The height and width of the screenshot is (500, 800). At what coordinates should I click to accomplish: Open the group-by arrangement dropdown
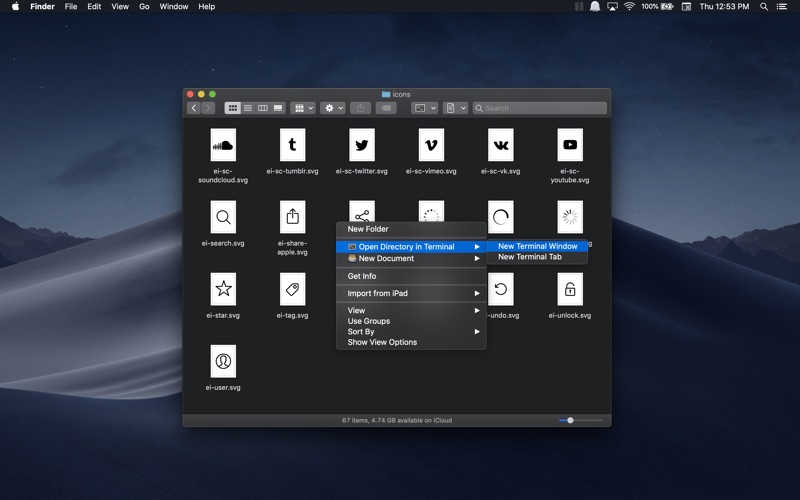pos(304,108)
